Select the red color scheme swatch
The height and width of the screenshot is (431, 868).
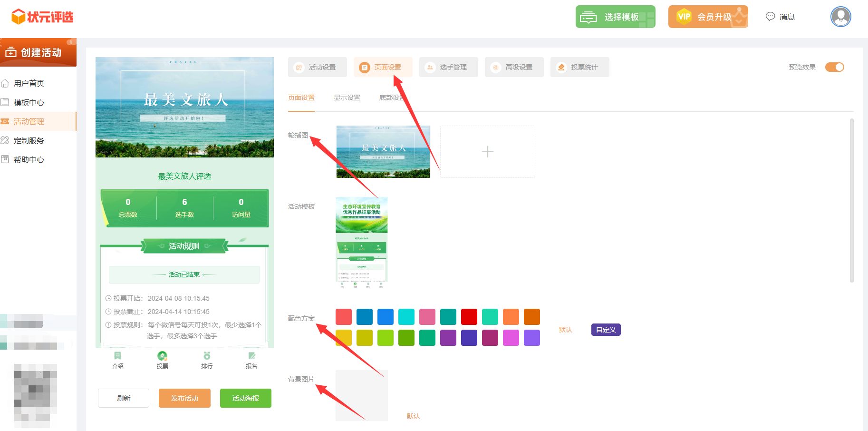(x=469, y=317)
